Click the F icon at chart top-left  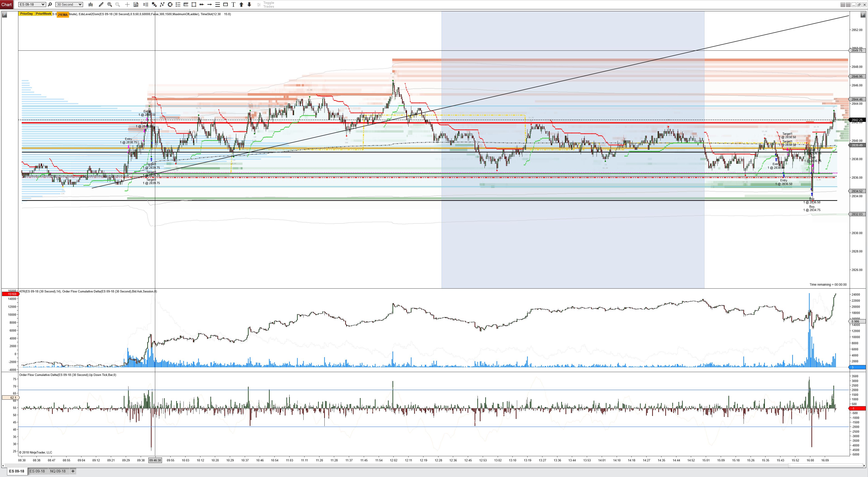(x=4, y=15)
